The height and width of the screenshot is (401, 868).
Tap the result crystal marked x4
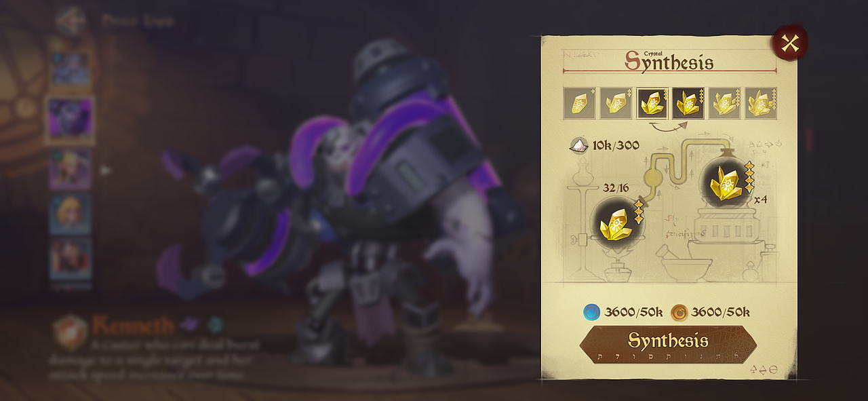coord(726,182)
